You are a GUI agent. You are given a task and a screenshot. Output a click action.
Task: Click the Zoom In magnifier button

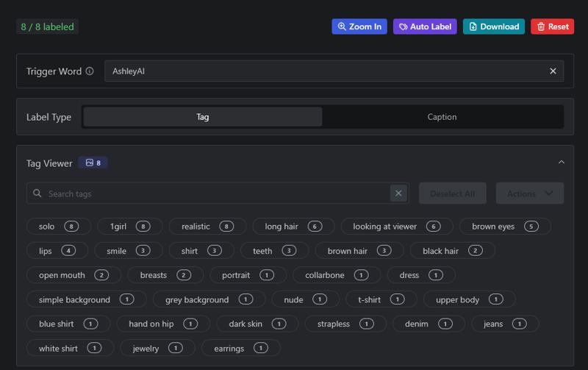359,26
